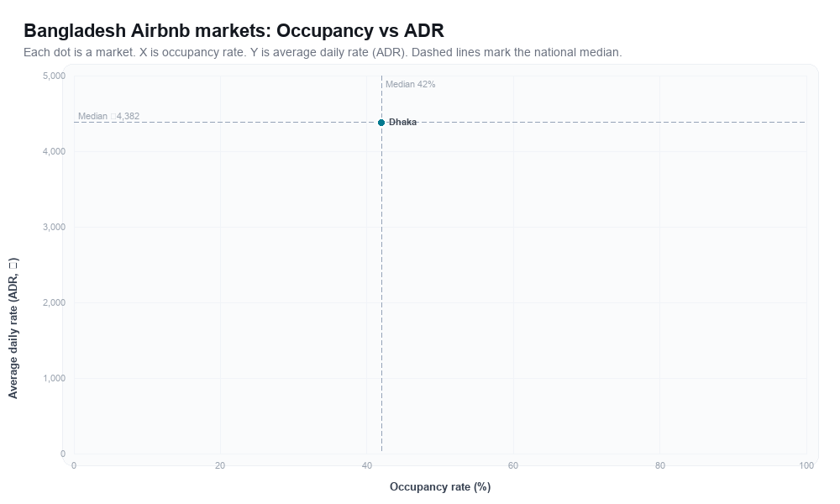Click the x-axis tick label 80
The image size is (840, 504).
pos(660,465)
